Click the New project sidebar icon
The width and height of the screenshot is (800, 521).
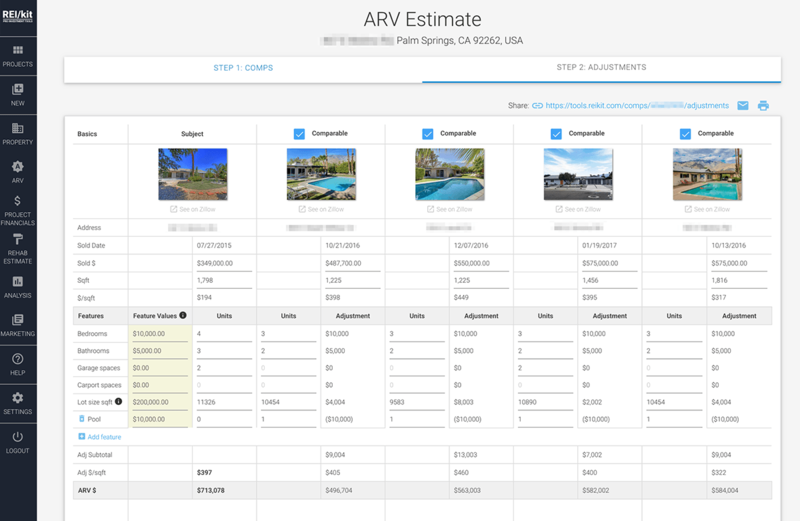(18, 94)
